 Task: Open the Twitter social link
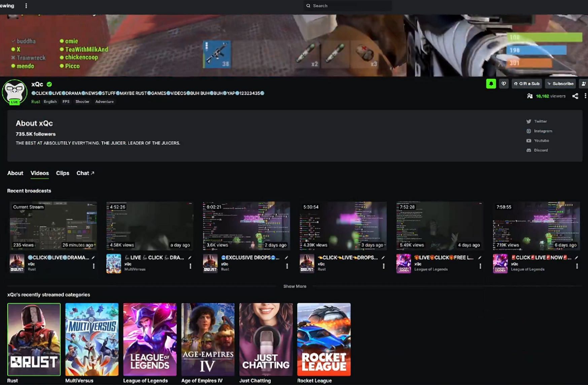tap(540, 121)
